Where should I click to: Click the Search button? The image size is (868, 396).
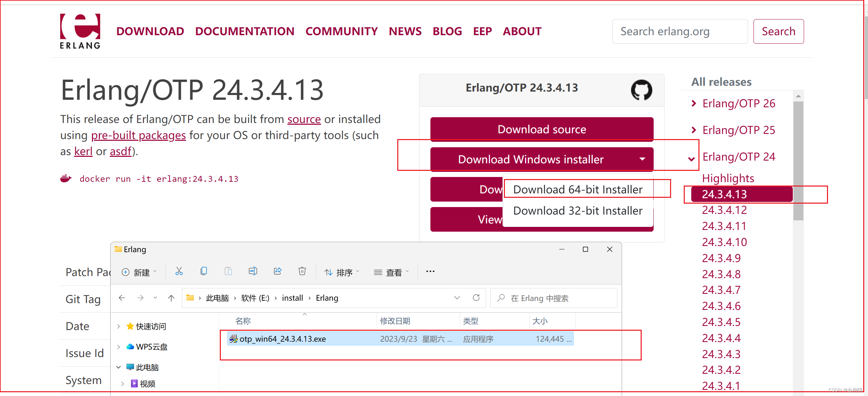coord(778,31)
